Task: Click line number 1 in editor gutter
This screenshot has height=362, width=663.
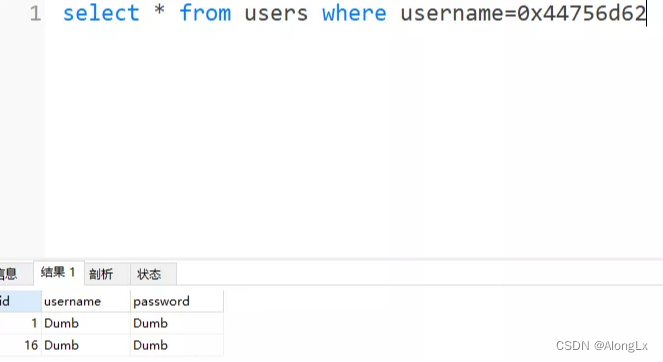Action: tap(36, 14)
